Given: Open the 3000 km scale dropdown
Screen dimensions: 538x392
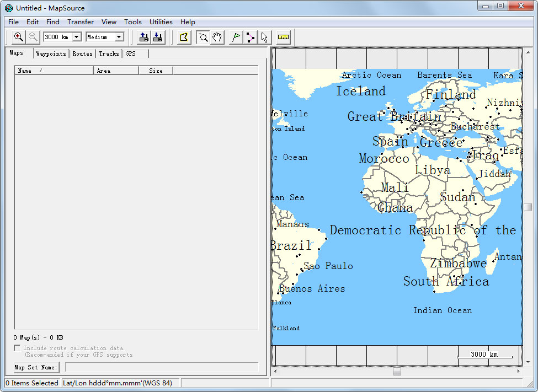Looking at the screenshot, I should coord(76,37).
